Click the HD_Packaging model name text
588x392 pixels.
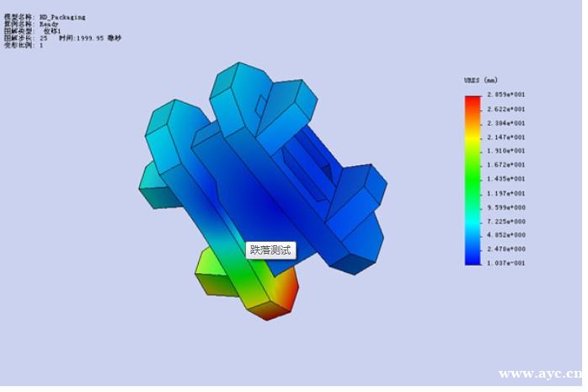tap(62, 17)
